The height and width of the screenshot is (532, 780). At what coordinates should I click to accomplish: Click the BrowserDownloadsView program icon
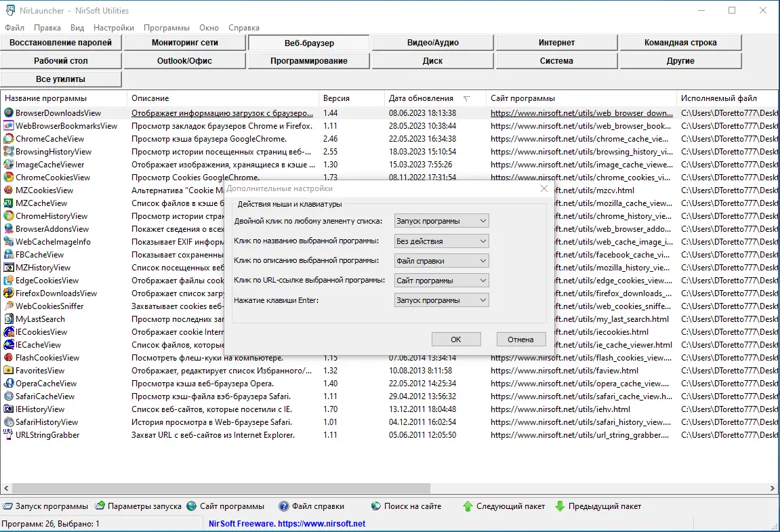(x=8, y=113)
